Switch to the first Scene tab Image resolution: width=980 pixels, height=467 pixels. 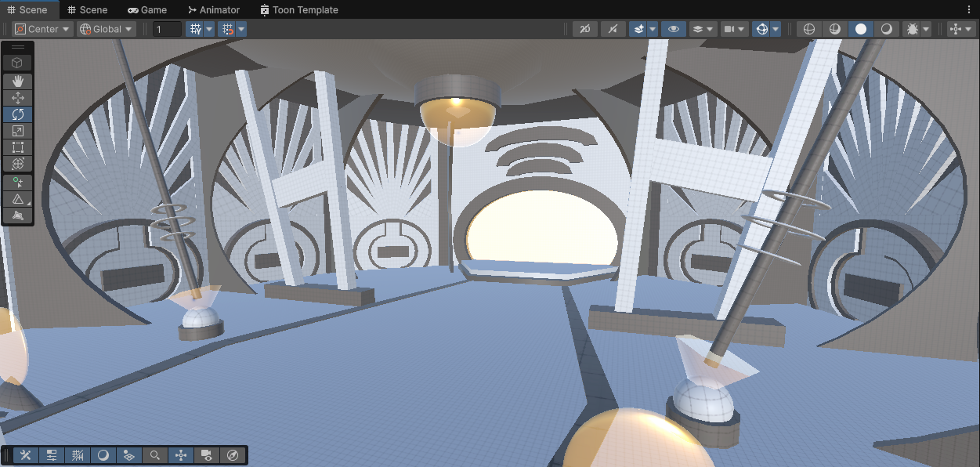27,9
